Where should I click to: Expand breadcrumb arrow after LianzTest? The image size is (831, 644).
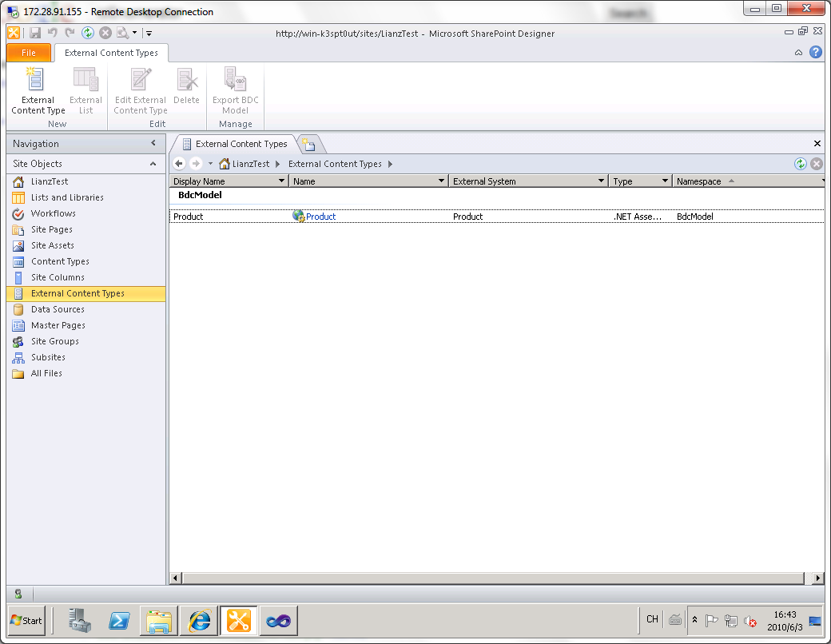tap(277, 164)
